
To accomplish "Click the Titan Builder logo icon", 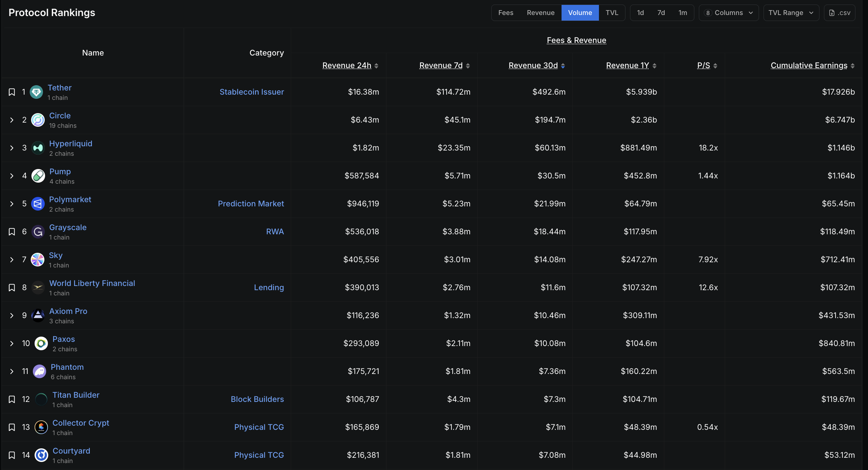I will [x=41, y=399].
